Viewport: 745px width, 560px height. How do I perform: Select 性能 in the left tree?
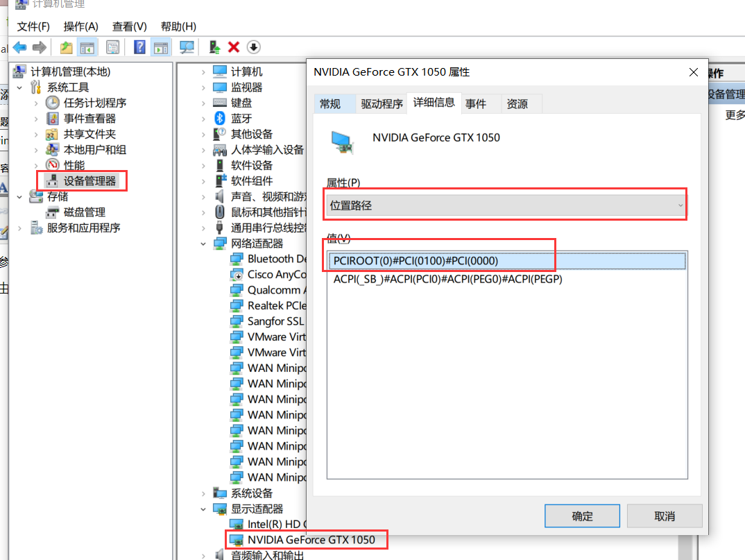pos(74,165)
